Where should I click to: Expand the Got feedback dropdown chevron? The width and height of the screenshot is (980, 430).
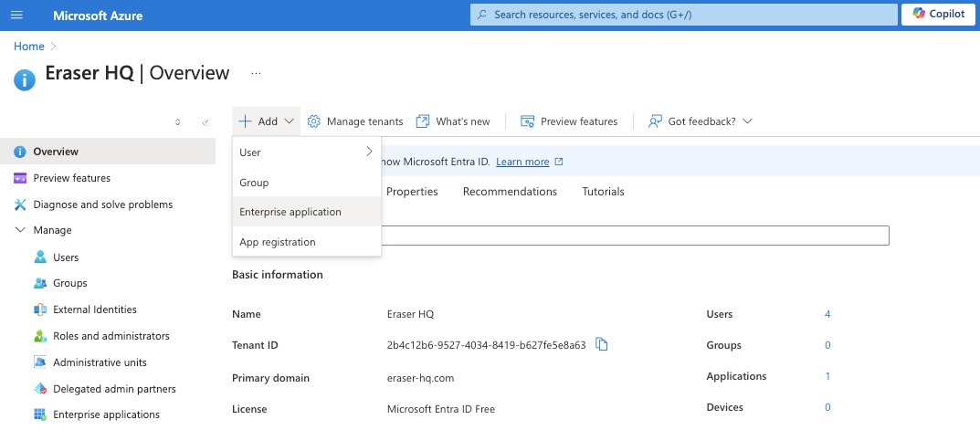click(x=747, y=121)
